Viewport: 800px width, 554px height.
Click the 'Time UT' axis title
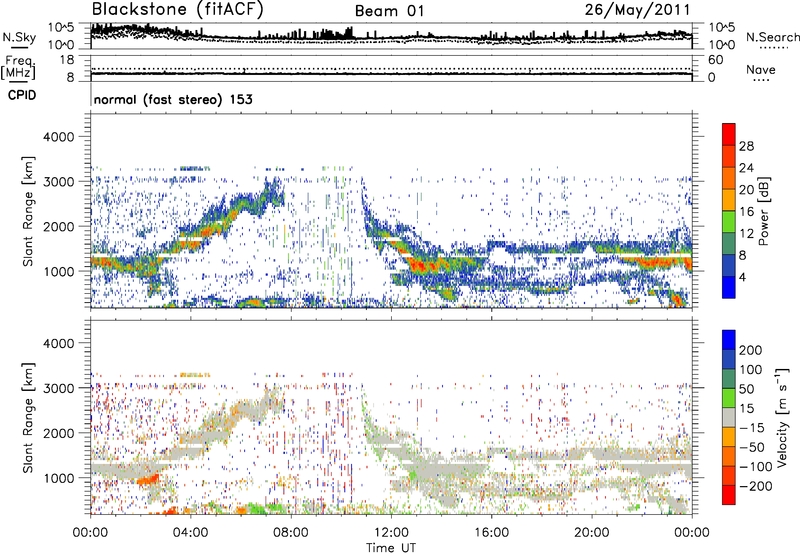point(391,548)
